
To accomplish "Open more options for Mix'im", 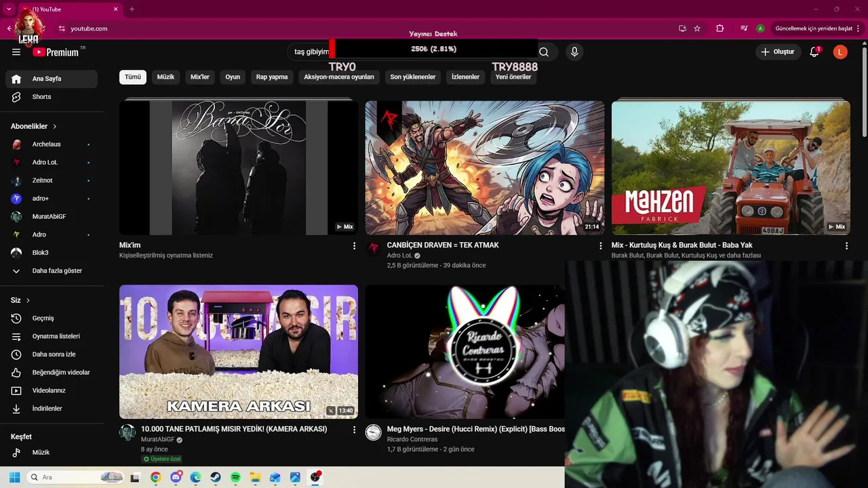I will coord(354,246).
